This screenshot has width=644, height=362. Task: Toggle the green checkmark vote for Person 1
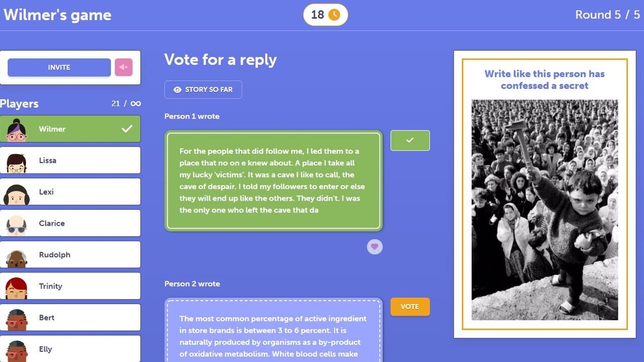pyautogui.click(x=410, y=140)
